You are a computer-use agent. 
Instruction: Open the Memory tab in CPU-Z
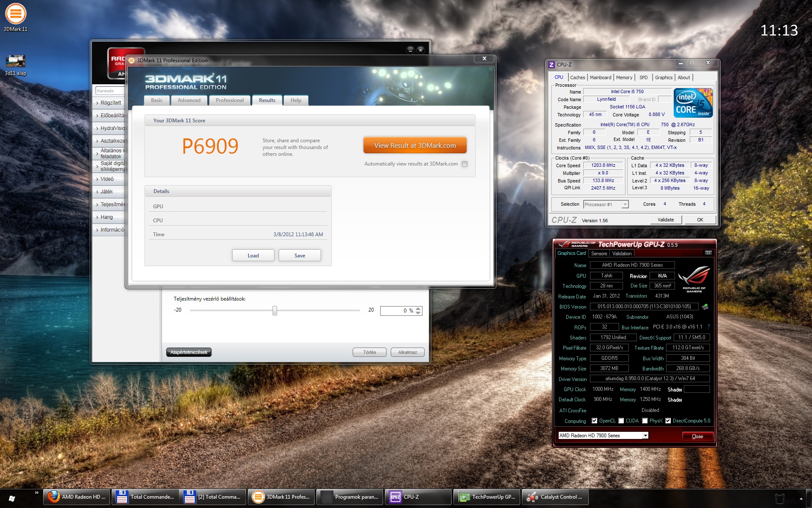coord(624,77)
